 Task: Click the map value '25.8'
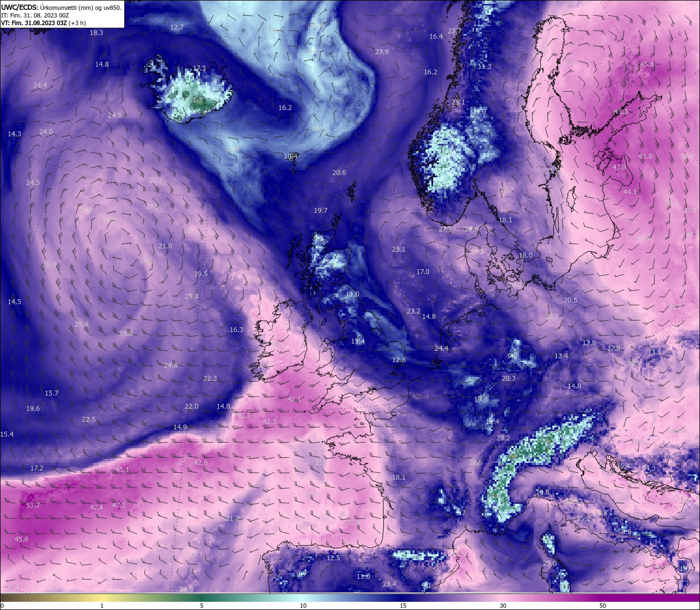click(x=191, y=297)
